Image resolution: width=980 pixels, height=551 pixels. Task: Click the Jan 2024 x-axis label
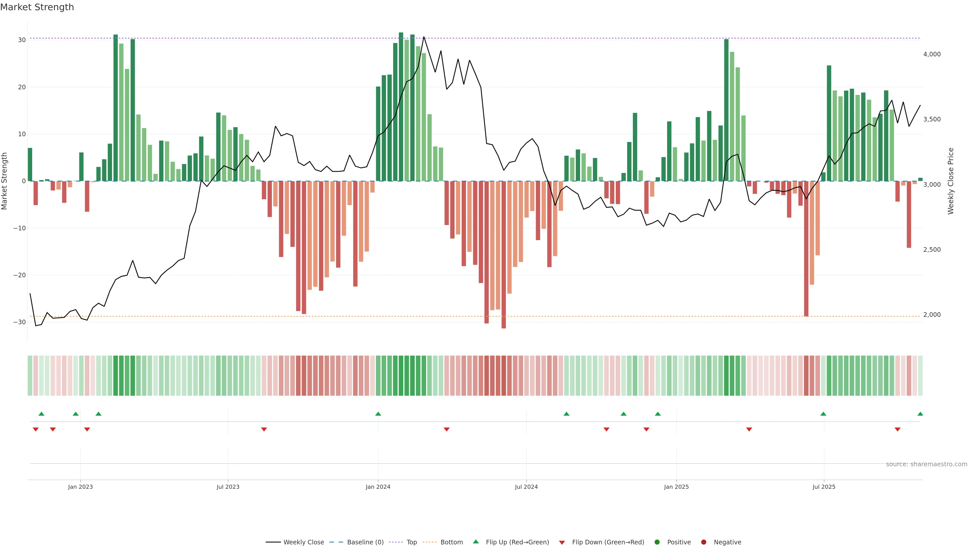pyautogui.click(x=378, y=487)
